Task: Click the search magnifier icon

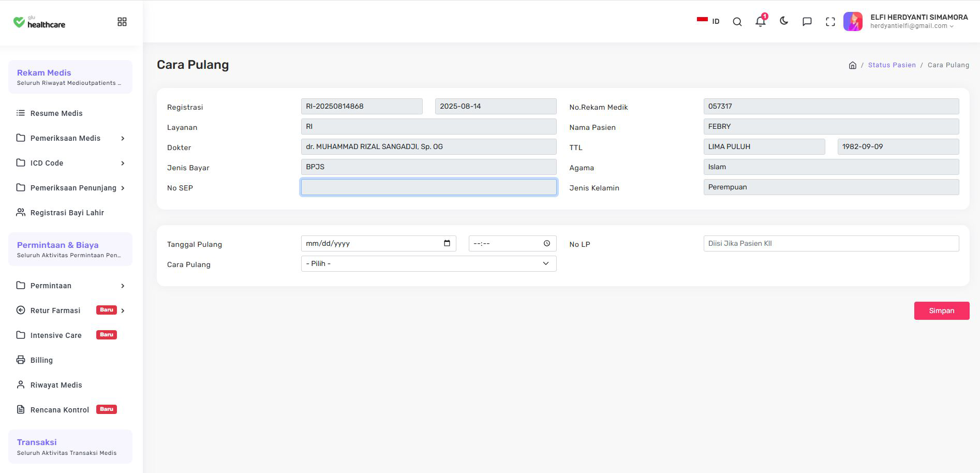Action: [x=737, y=22]
